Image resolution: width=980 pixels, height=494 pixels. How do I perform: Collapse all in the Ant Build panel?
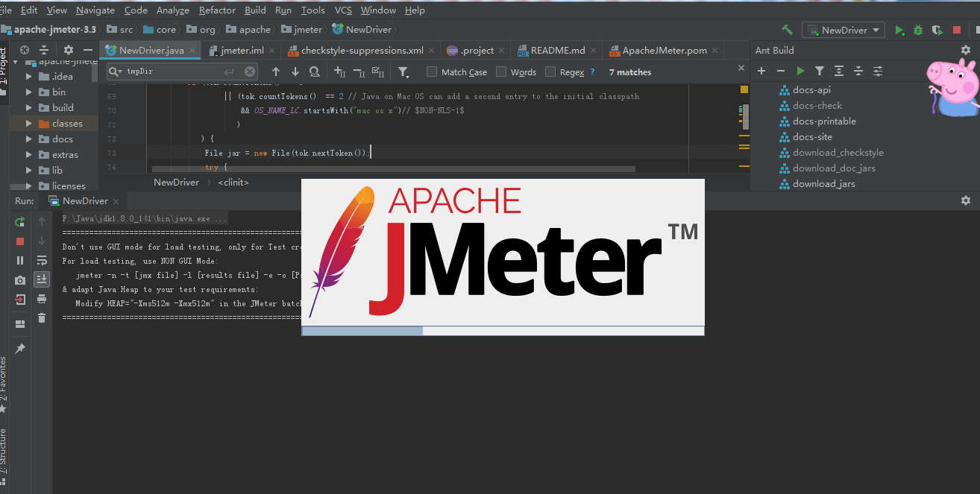tap(858, 71)
